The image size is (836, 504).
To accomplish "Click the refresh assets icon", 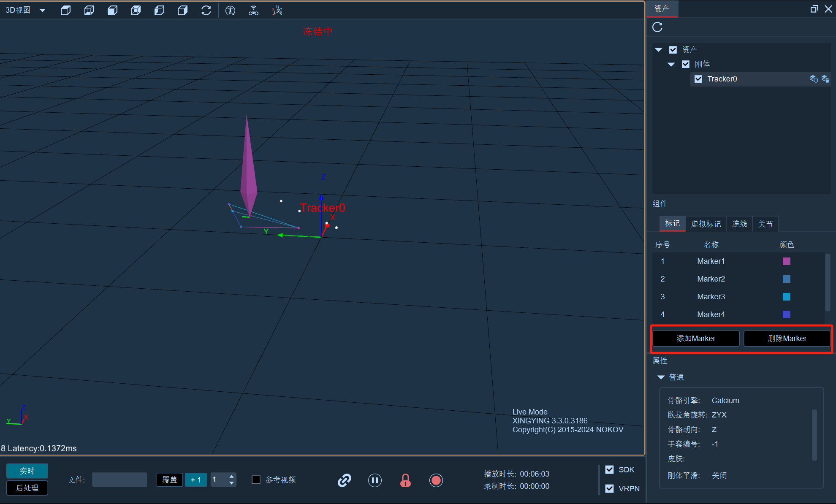I will [x=657, y=27].
